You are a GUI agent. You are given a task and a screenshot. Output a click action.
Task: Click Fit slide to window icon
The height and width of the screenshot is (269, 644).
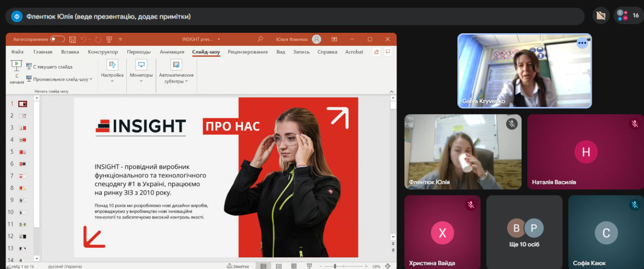coord(388,266)
